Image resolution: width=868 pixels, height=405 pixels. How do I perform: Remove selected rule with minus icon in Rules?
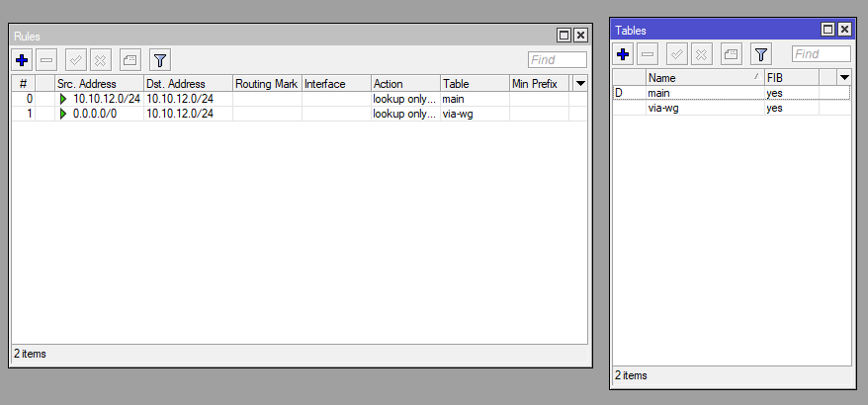(x=46, y=59)
